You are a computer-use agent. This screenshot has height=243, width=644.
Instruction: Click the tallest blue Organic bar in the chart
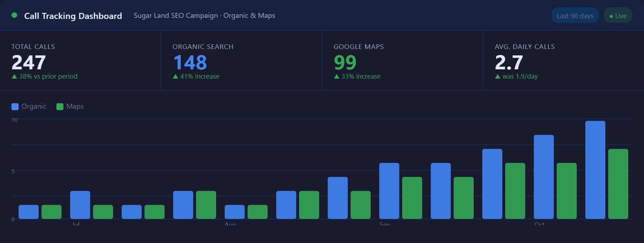[595, 170]
